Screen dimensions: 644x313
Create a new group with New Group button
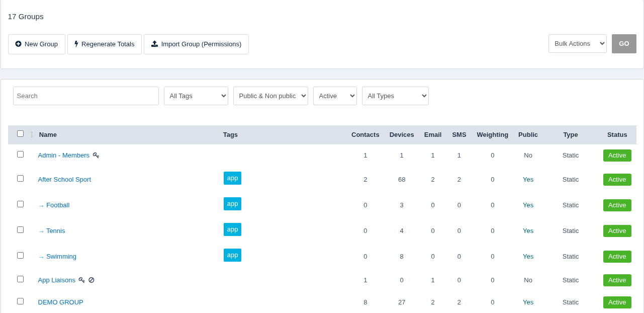click(x=37, y=44)
